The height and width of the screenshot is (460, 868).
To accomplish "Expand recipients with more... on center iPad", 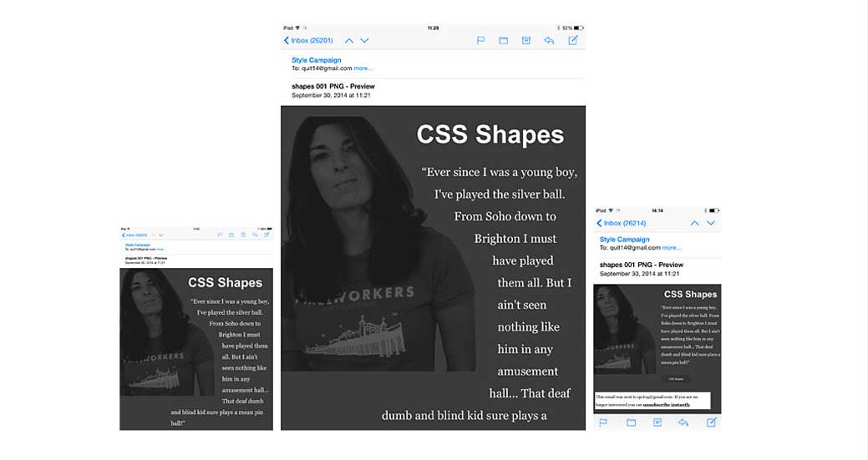I will (363, 68).
